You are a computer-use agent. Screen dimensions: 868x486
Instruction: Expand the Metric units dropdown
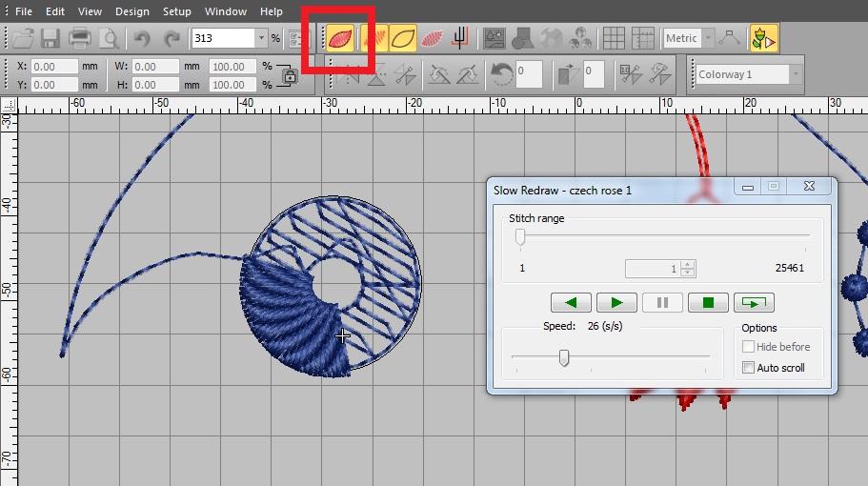708,38
